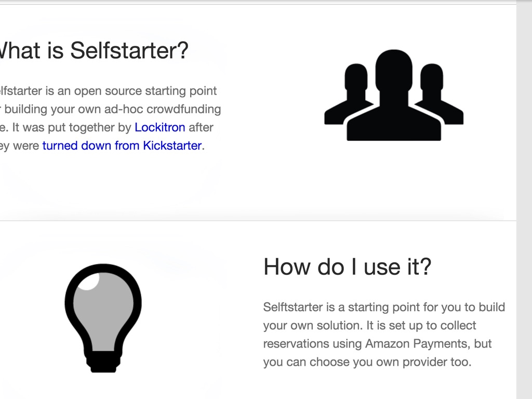
Task: Open the Lockitron link
Action: pyautogui.click(x=159, y=127)
